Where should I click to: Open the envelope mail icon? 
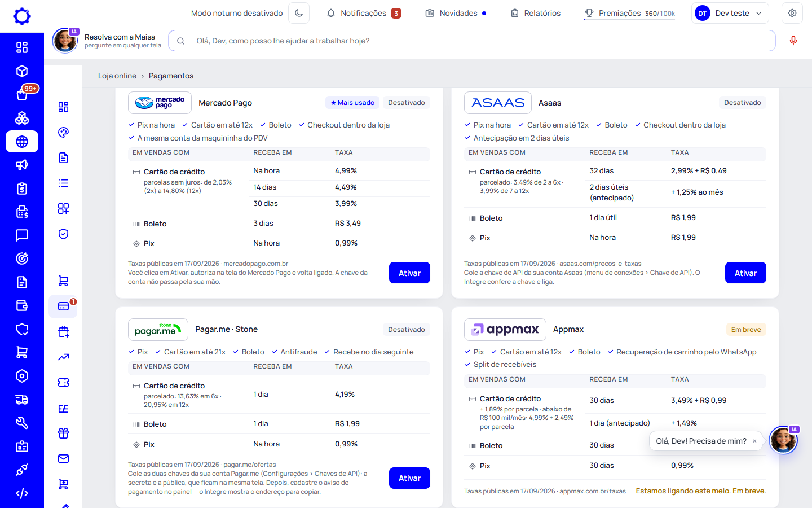click(x=64, y=459)
